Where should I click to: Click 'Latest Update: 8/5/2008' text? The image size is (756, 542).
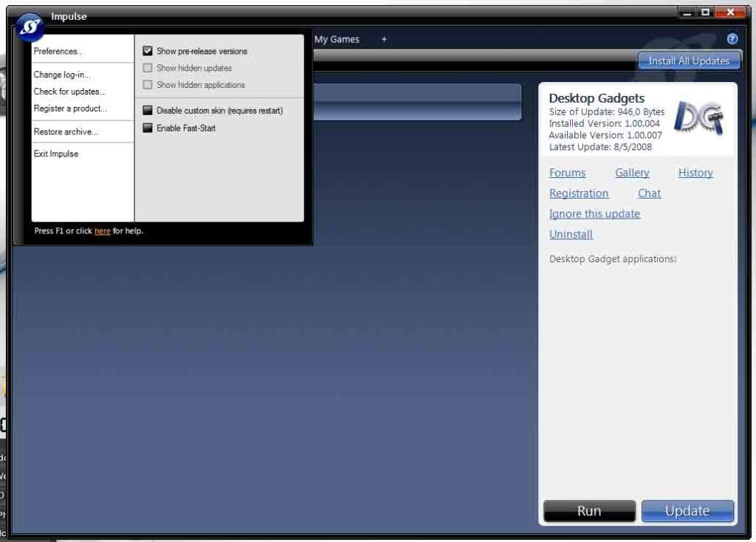pyautogui.click(x=600, y=147)
